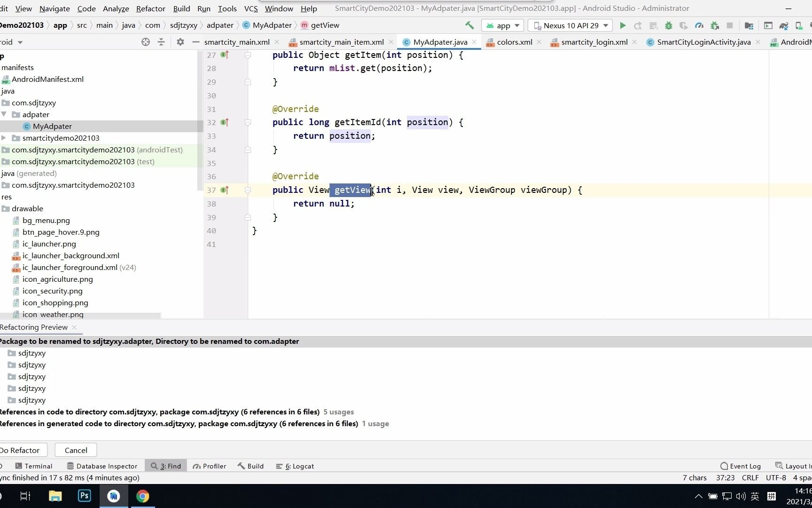Screen dimensions: 812x508
Task: Click override gutter marker on line 27
Action: tap(225, 55)
